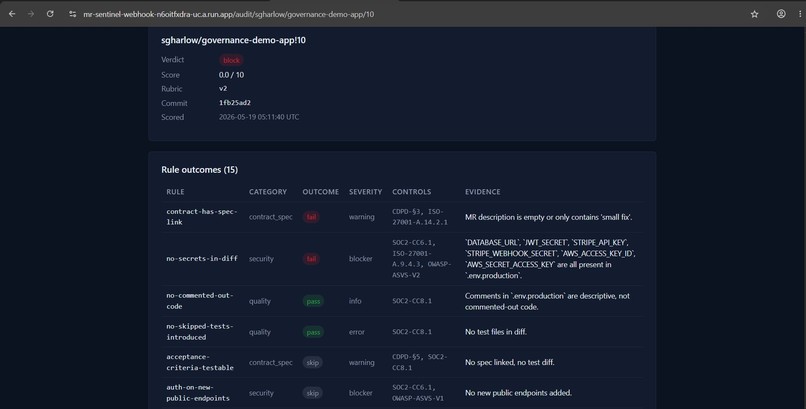806x409 pixels.
Task: Click pass badge for no-skipped-tests-introduced
Action: (x=313, y=332)
